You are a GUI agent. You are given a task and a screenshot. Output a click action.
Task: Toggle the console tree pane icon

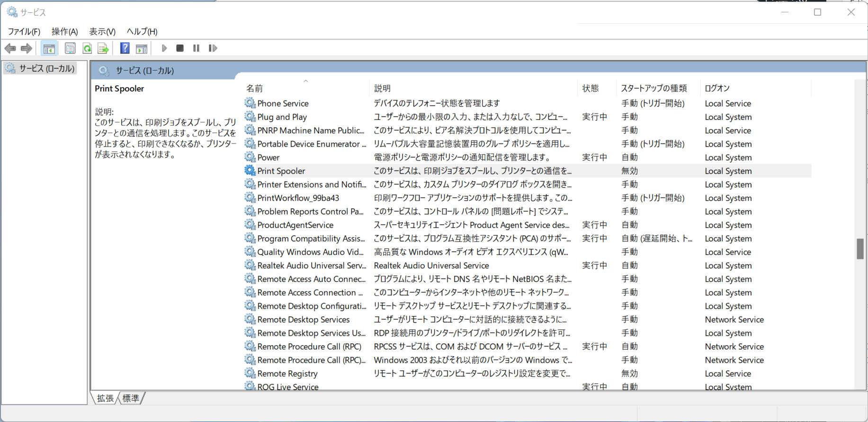coord(49,48)
